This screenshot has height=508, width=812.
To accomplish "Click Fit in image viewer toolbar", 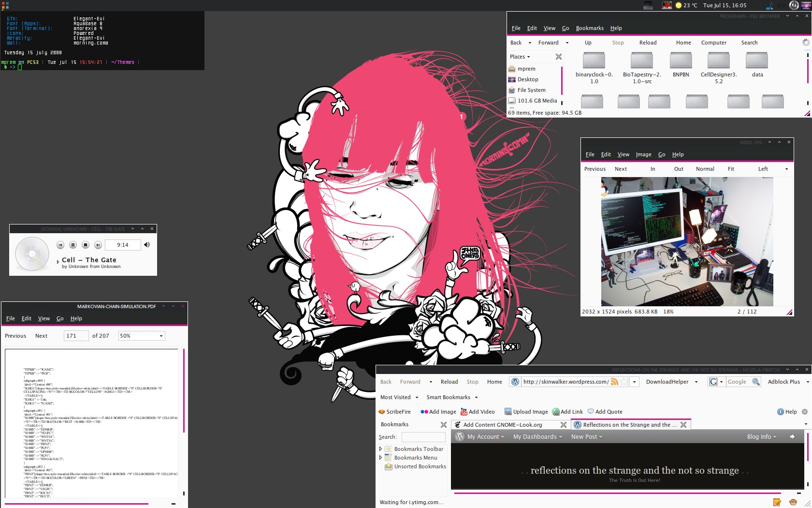I will pyautogui.click(x=731, y=169).
